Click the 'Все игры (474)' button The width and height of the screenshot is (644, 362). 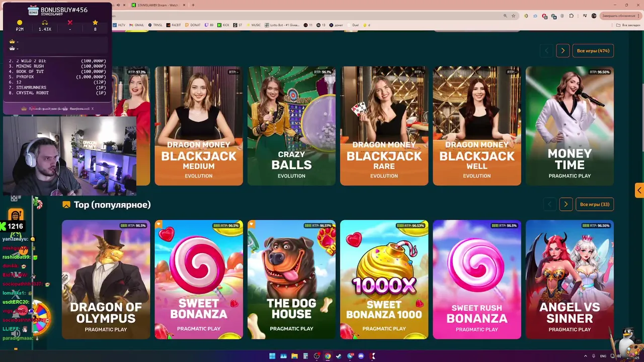[x=593, y=51]
